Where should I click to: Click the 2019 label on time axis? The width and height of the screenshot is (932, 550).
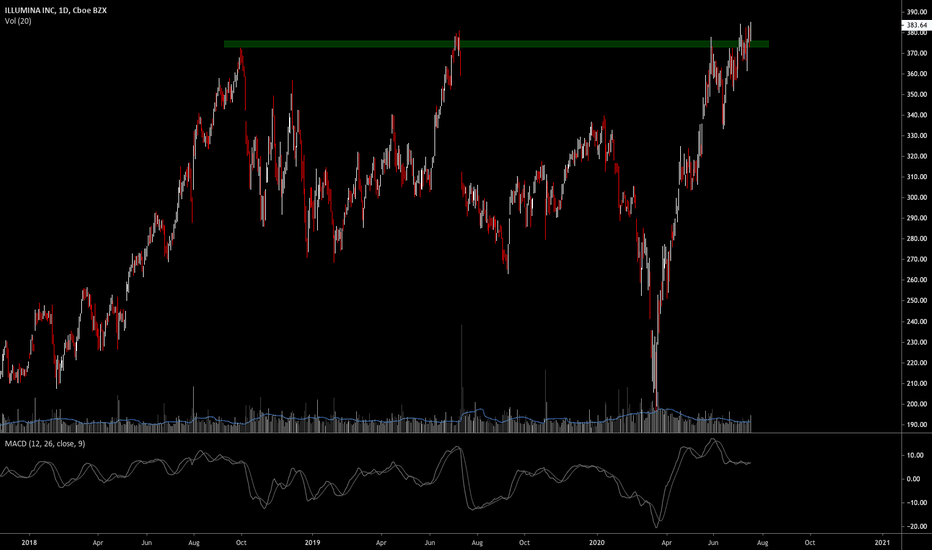[x=313, y=543]
